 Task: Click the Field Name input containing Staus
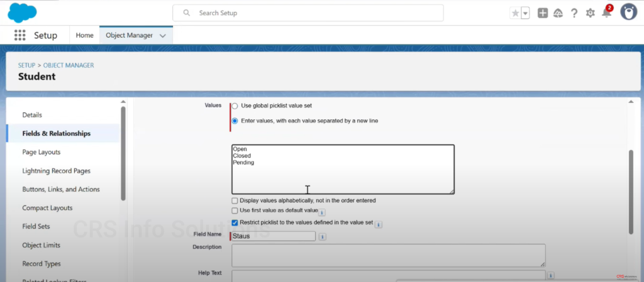(274, 236)
